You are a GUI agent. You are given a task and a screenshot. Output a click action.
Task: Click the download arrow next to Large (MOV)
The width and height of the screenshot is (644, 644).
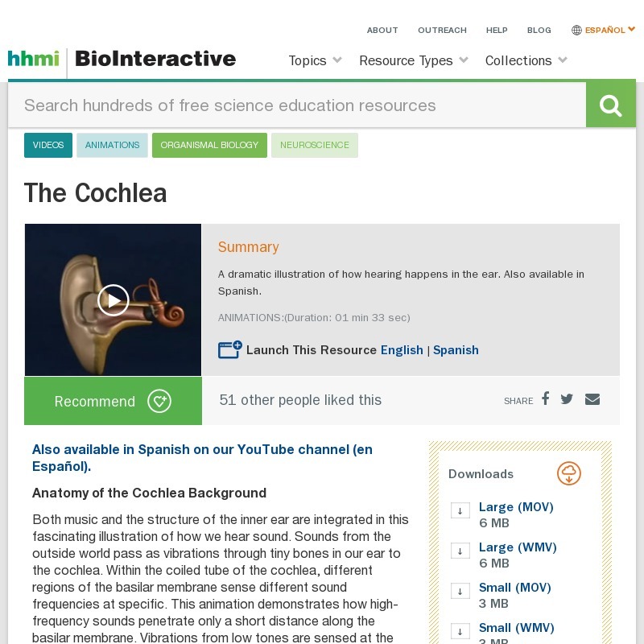point(460,510)
